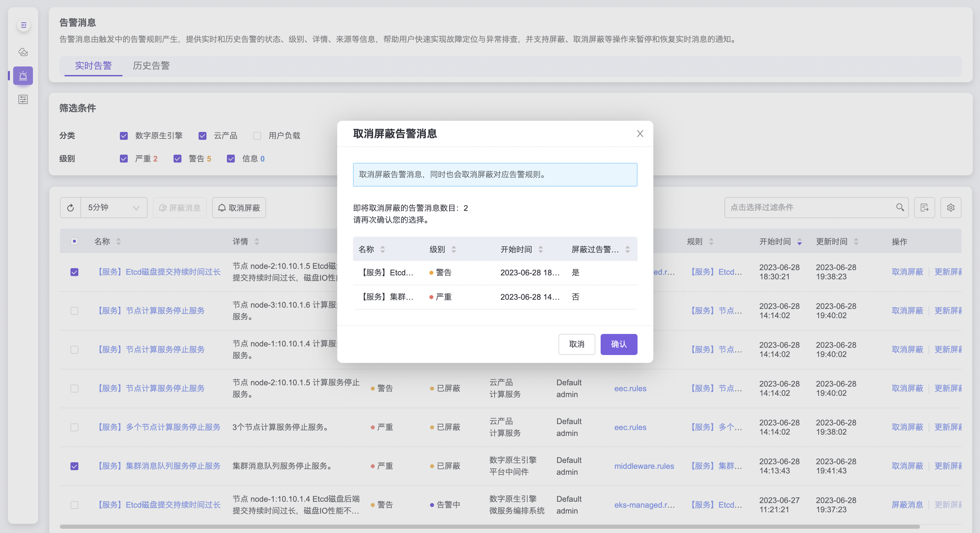Uncheck the 云产品 category checkbox
Screen dimensions: 980x533
click(203, 136)
